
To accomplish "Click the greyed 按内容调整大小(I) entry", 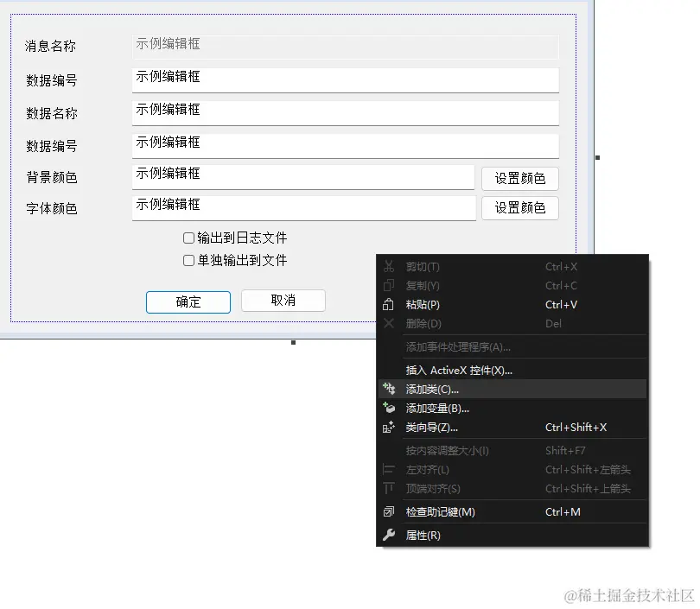I will pos(512,451).
